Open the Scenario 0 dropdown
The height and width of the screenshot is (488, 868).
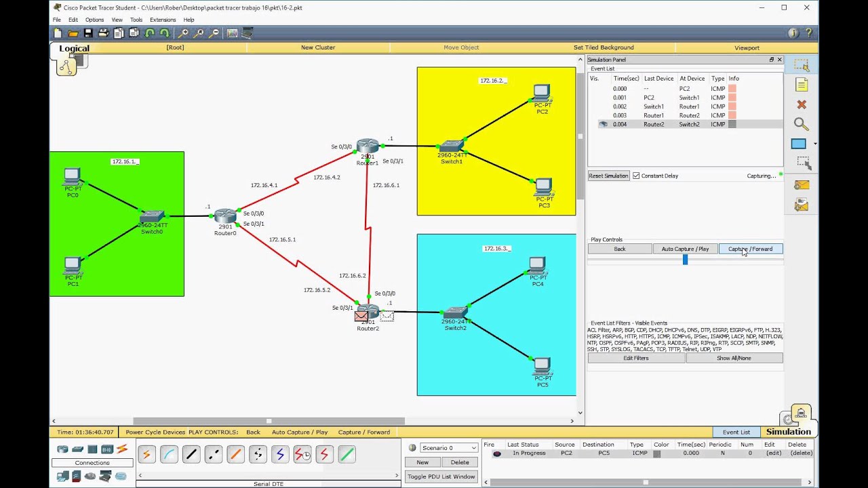tap(450, 448)
